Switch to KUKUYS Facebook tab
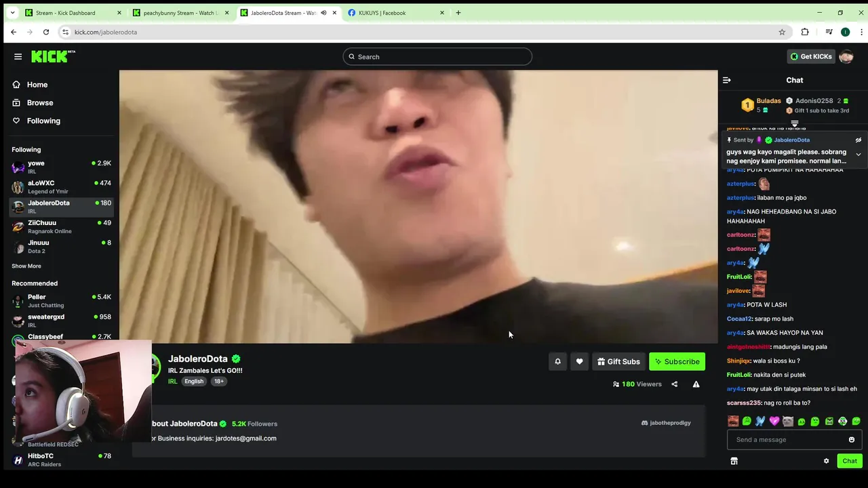 (396, 13)
